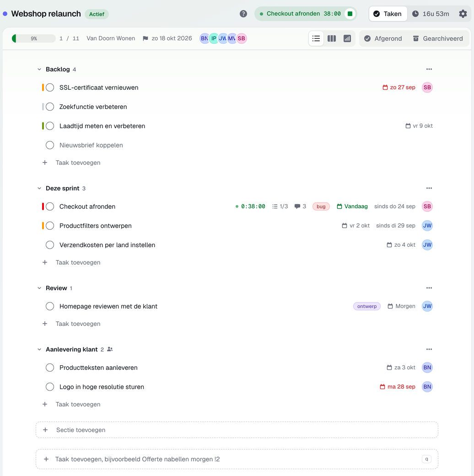The image size is (474, 476).
Task: Open Deze sprint section three-dots menu
Action: pyautogui.click(x=429, y=188)
